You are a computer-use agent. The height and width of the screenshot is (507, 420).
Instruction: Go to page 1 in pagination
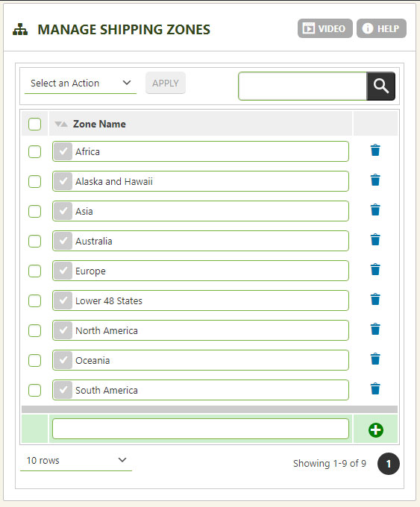[x=388, y=464]
